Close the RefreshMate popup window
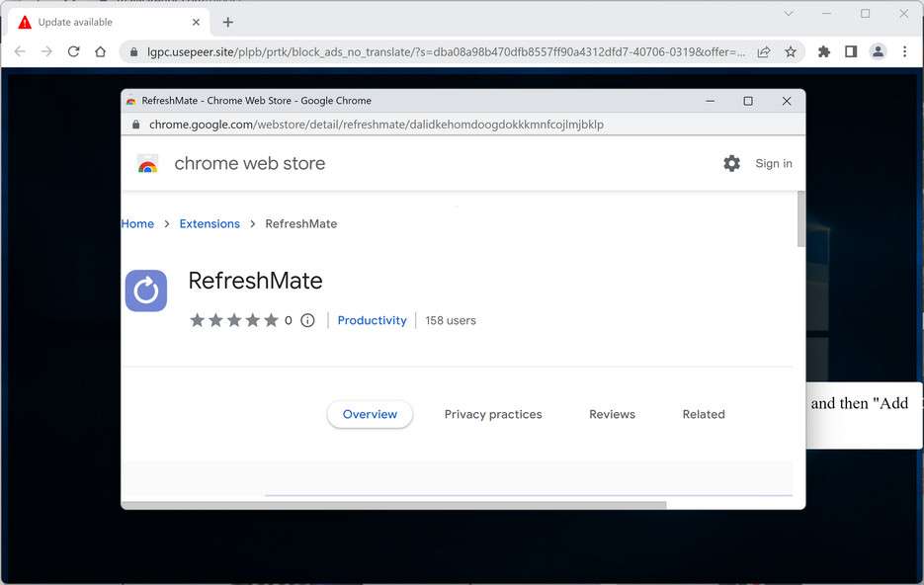 coord(786,101)
